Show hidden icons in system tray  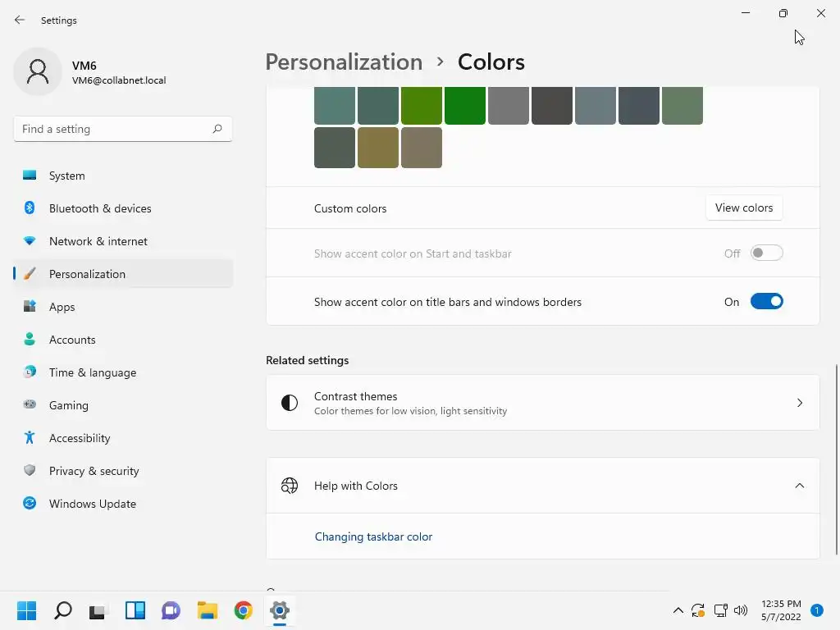[678, 610]
